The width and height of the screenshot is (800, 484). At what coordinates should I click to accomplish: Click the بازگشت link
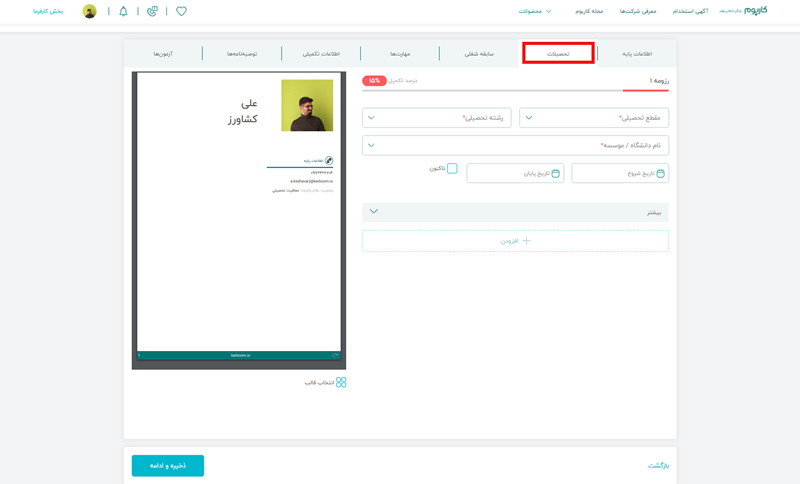click(658, 466)
